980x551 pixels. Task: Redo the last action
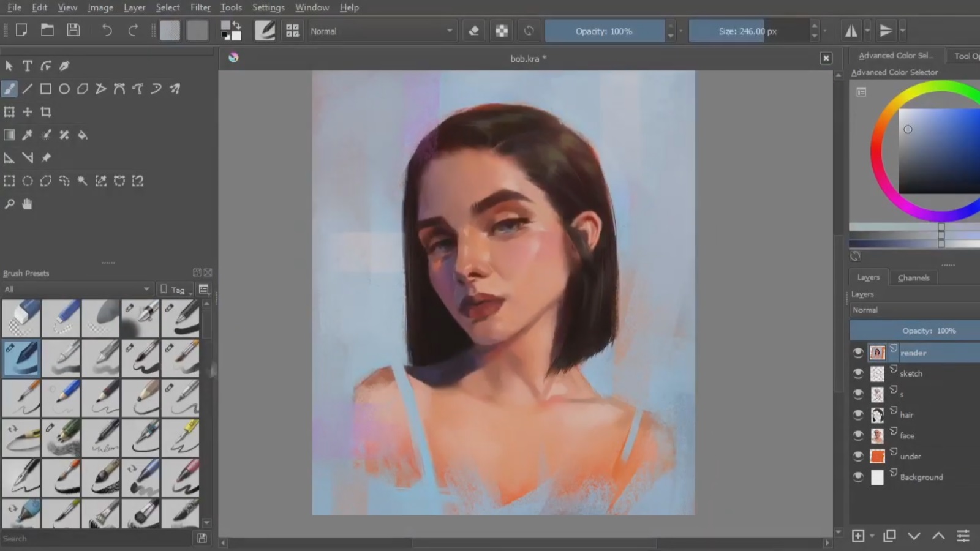tap(133, 30)
